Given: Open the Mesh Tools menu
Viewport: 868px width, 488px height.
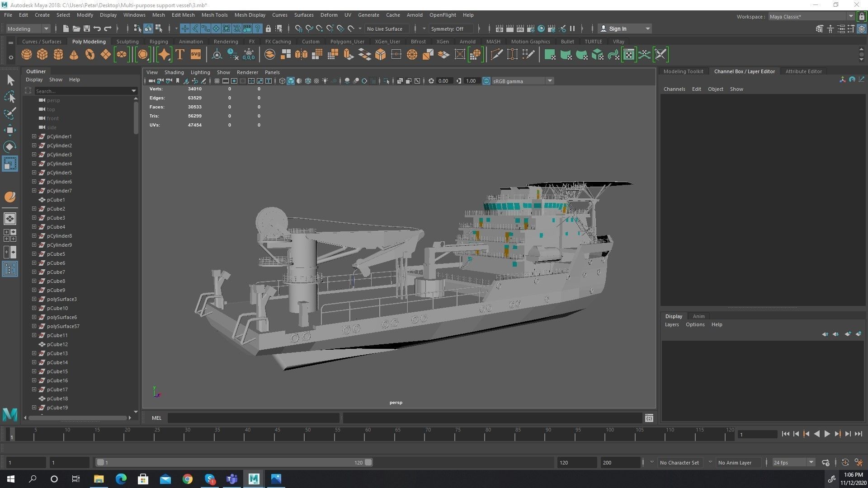Looking at the screenshot, I should [214, 15].
